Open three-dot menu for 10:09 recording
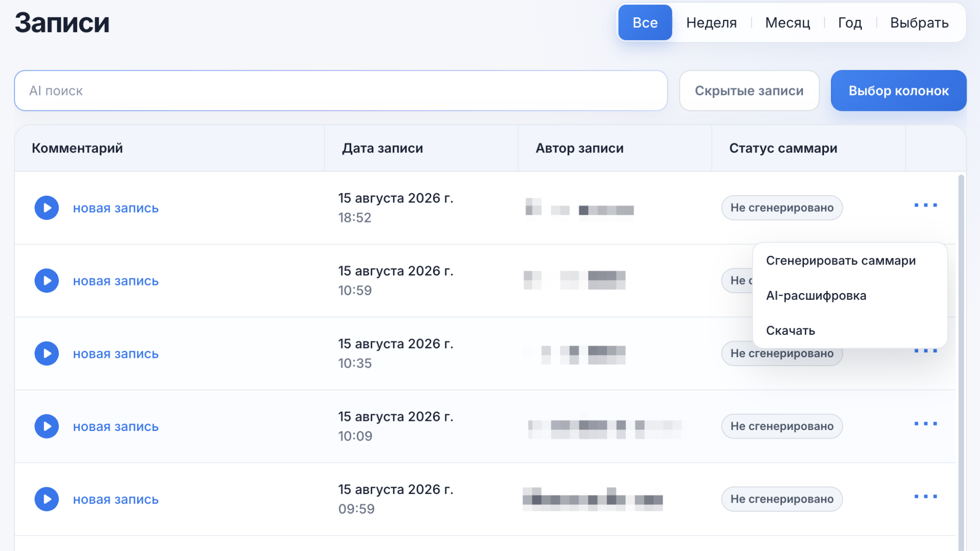Image resolution: width=980 pixels, height=551 pixels. (925, 424)
